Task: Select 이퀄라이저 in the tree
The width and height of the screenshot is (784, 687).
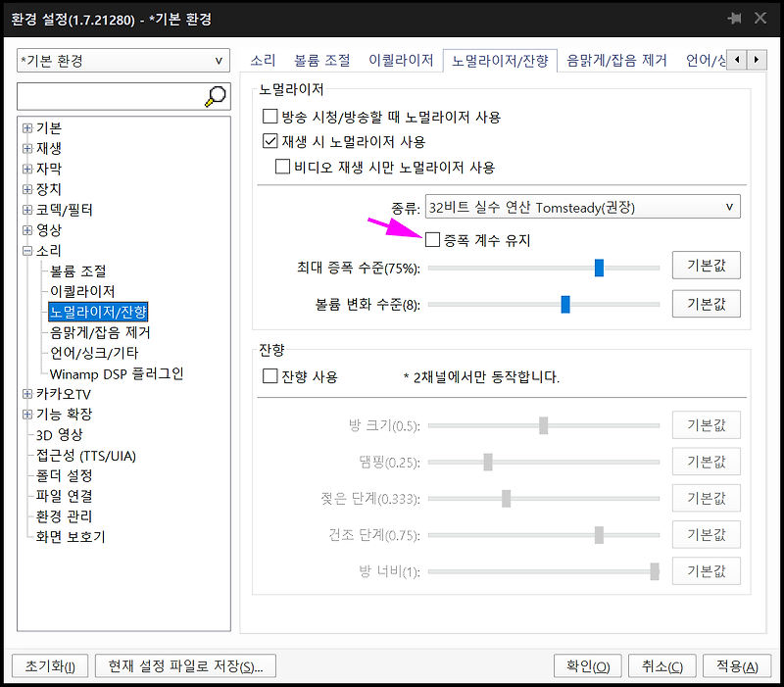Action: pos(82,291)
